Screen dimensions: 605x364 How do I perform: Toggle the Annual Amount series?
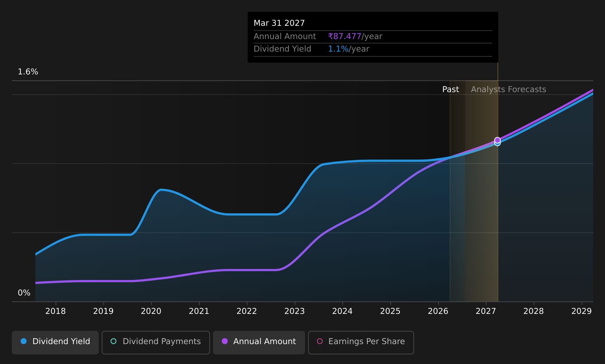(x=259, y=342)
